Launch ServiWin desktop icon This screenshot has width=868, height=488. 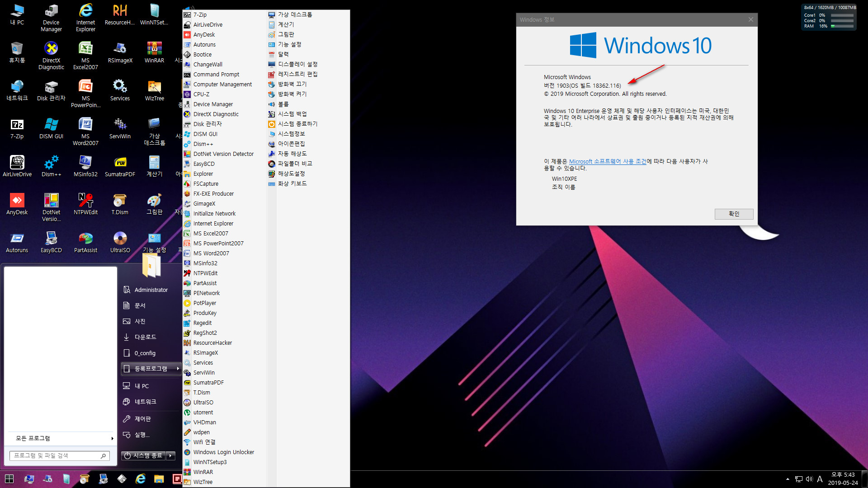(x=120, y=128)
